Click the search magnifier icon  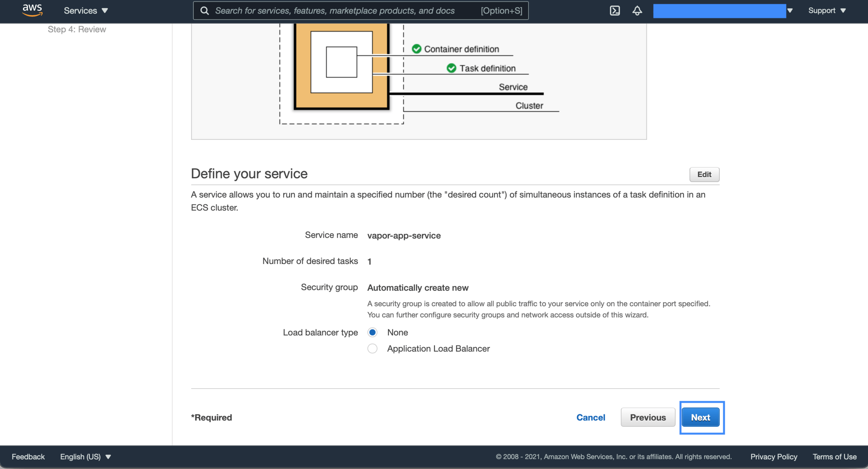click(x=205, y=11)
